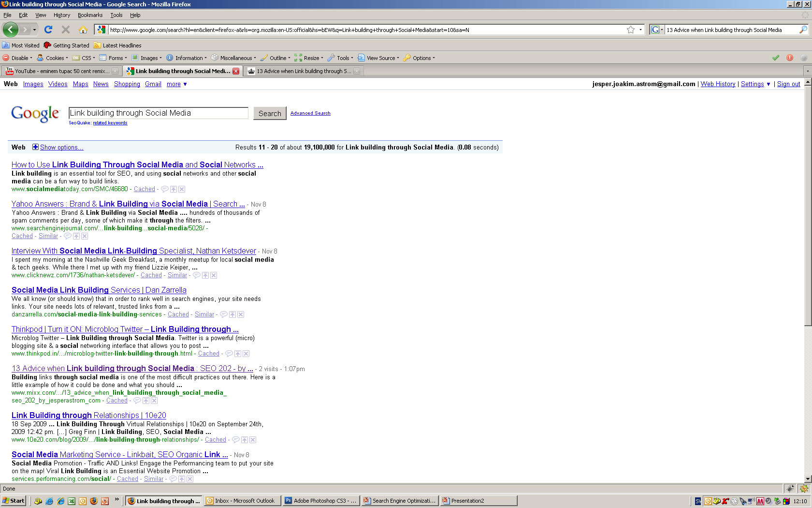The image size is (812, 508).
Task: Comment on the clicknewz.com result via the bubble icon
Action: pyautogui.click(x=197, y=275)
